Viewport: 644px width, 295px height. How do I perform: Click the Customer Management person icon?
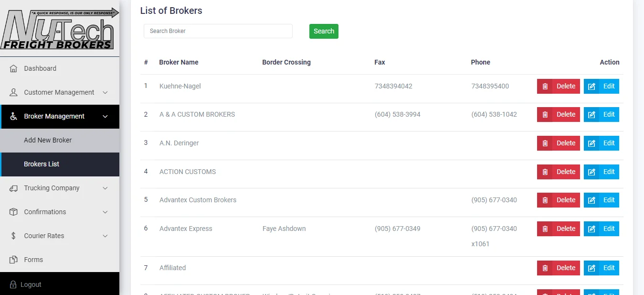tap(13, 92)
